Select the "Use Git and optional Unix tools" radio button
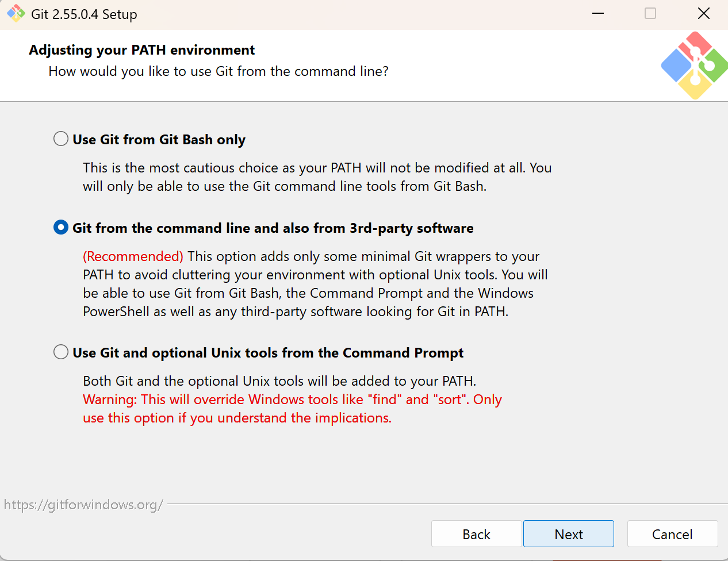 pyautogui.click(x=61, y=352)
